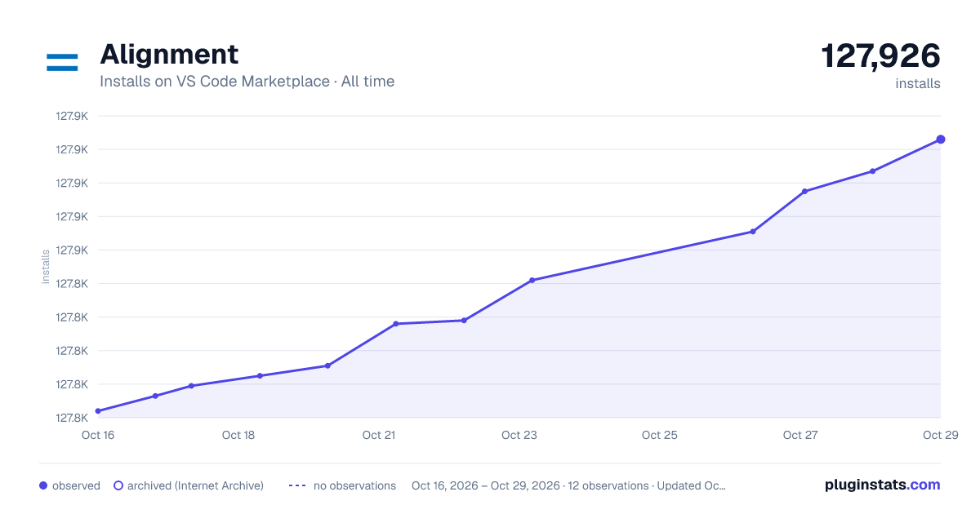Select the large final data point on Oct 29
The width and height of the screenshot is (980, 514).
coord(941,140)
